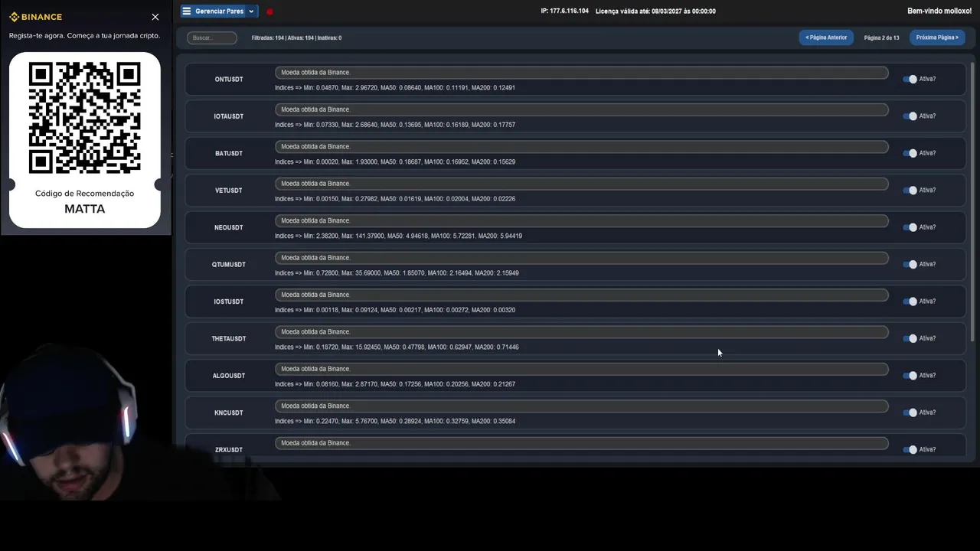Toggle Ativa switch for NEOUSDT
980x551 pixels.
coord(910,227)
